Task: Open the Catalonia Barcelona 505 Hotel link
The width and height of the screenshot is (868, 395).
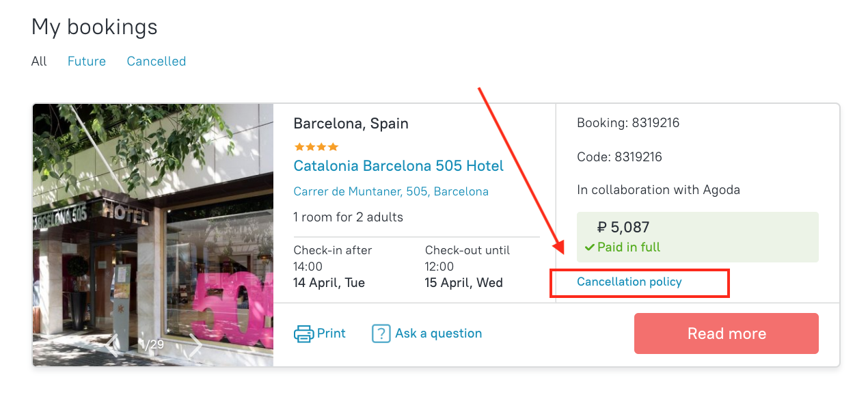Action: click(398, 166)
